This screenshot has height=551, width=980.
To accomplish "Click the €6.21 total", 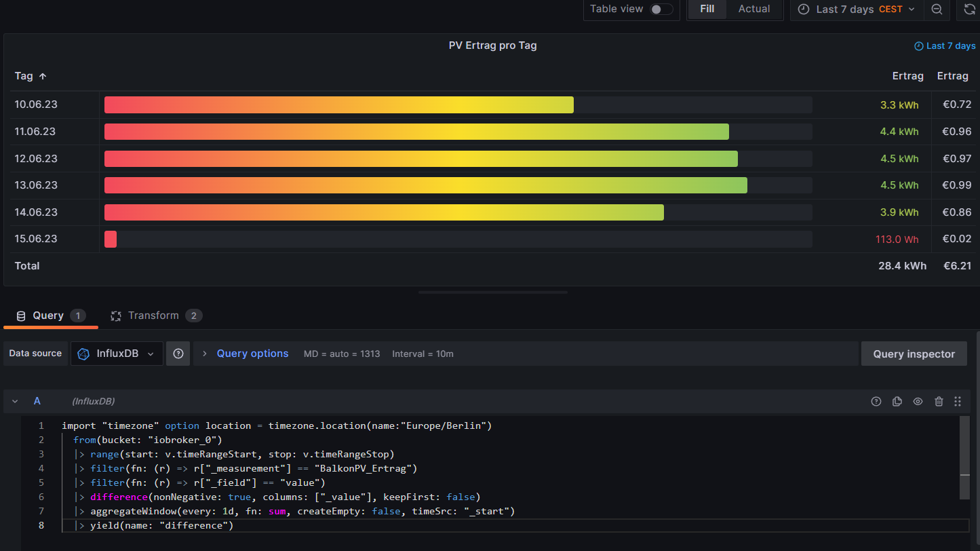I will 957,266.
